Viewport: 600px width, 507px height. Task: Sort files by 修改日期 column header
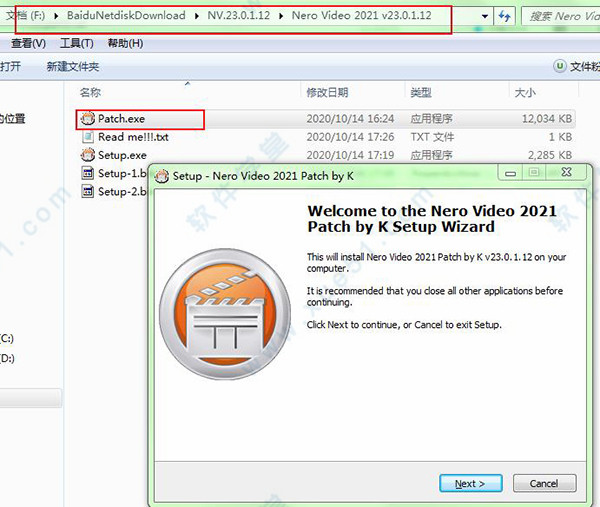point(327,93)
